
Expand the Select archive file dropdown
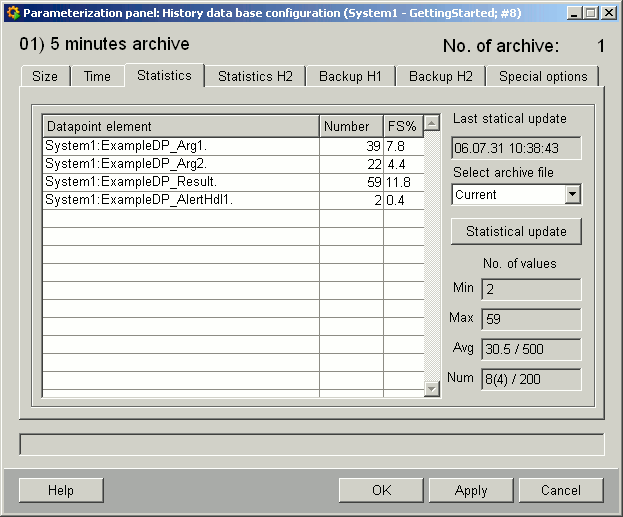click(x=572, y=195)
